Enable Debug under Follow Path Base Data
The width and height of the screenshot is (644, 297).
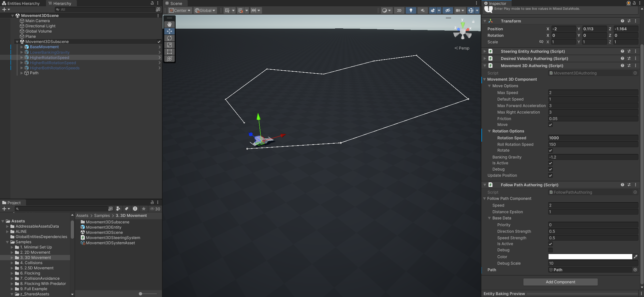550,250
